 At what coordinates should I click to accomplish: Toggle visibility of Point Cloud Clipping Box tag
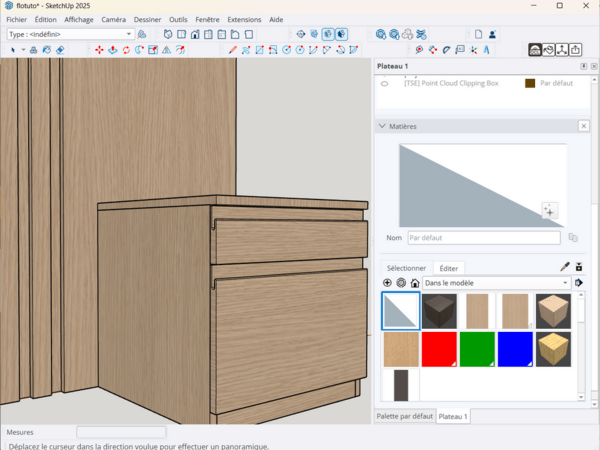(x=385, y=83)
